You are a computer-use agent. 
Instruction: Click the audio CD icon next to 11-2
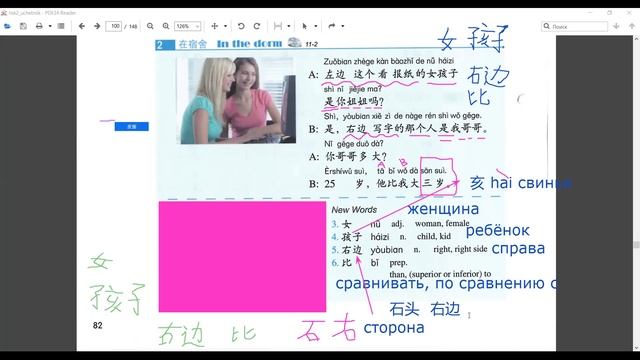pos(294,42)
